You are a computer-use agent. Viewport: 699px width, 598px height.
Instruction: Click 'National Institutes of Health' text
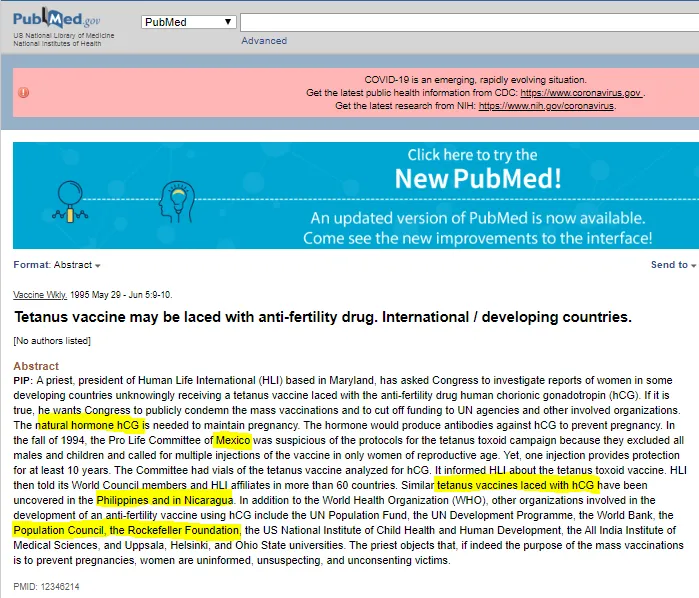(57, 43)
